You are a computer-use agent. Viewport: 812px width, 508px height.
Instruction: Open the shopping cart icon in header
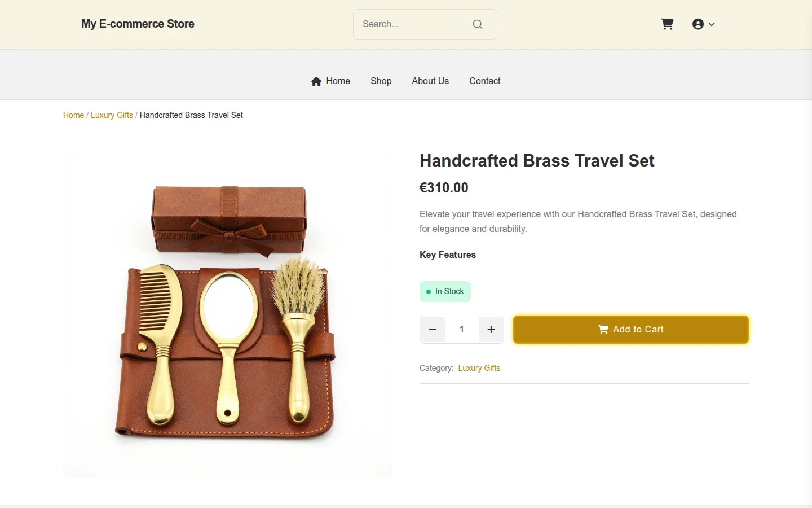(x=667, y=24)
